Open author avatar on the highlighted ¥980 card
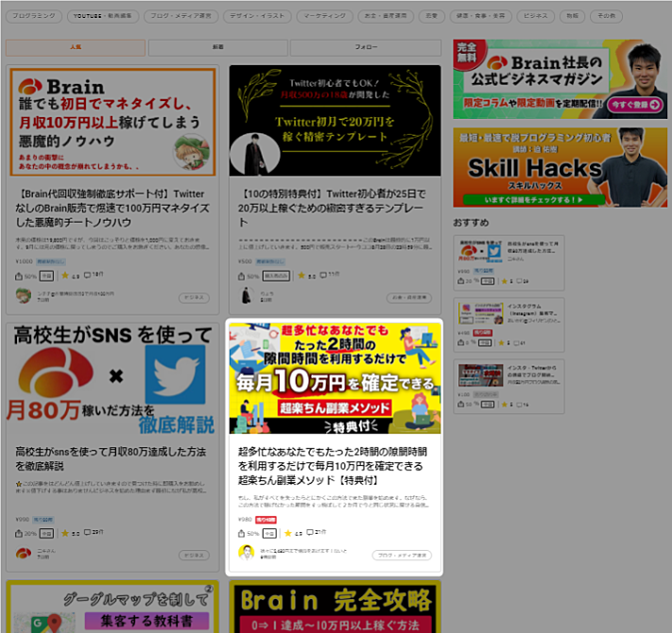This screenshot has width=672, height=633. point(246,553)
